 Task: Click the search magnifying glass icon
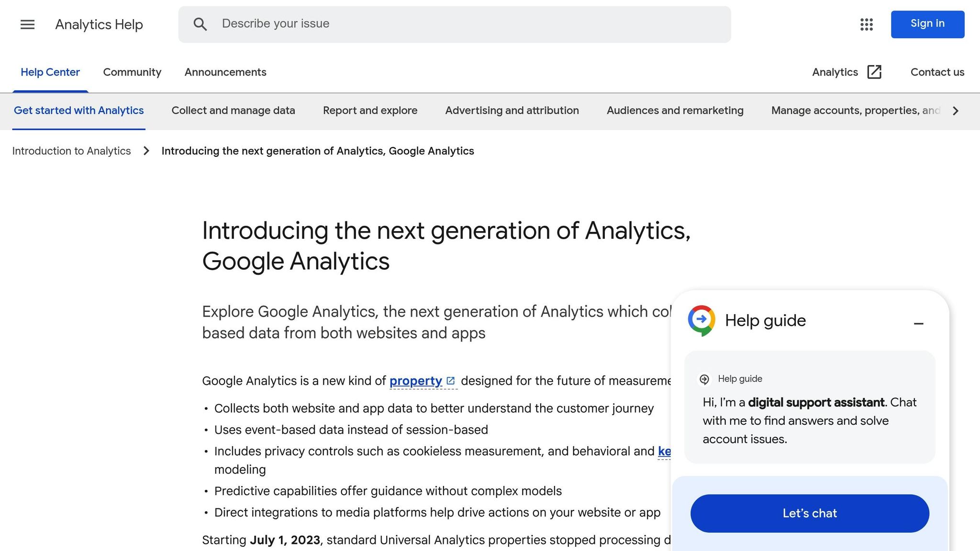click(x=200, y=24)
